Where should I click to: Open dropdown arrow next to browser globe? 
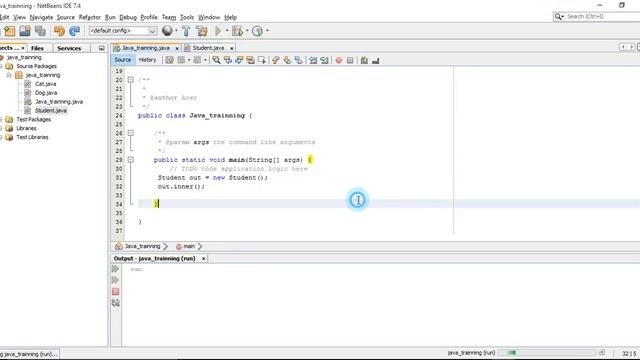pyautogui.click(x=176, y=31)
